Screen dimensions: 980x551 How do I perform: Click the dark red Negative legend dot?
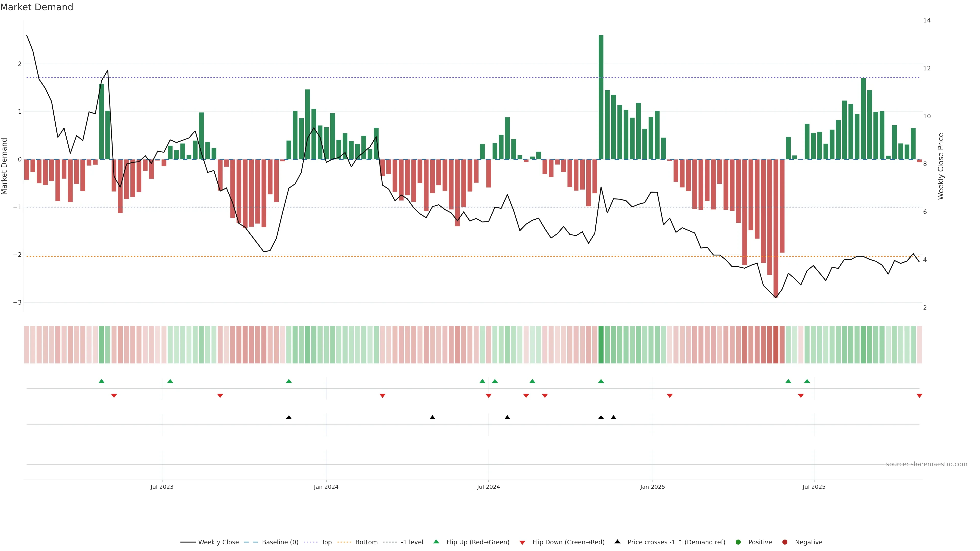click(x=785, y=542)
